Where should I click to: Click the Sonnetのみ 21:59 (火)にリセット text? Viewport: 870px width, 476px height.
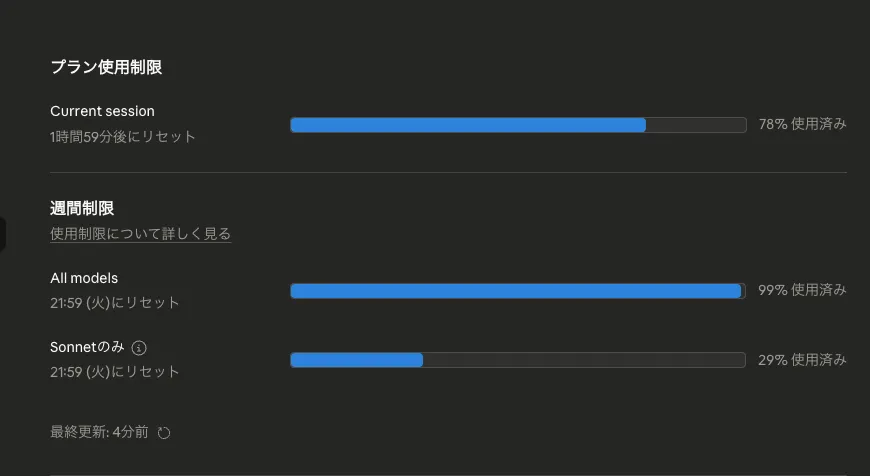115,372
